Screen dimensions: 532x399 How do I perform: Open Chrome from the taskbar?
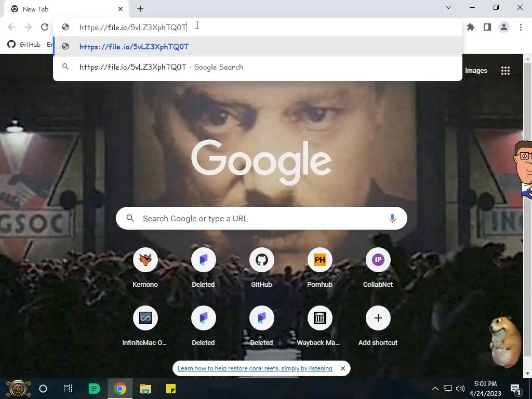click(120, 389)
